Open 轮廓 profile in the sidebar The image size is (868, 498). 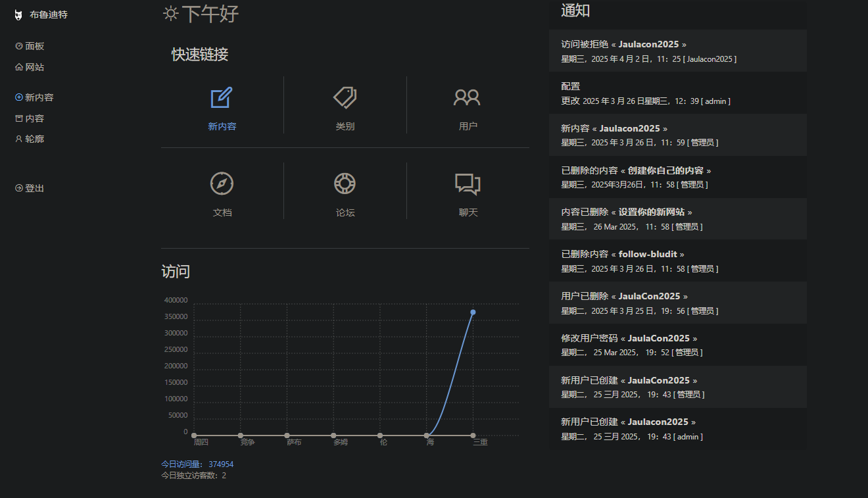click(x=34, y=139)
